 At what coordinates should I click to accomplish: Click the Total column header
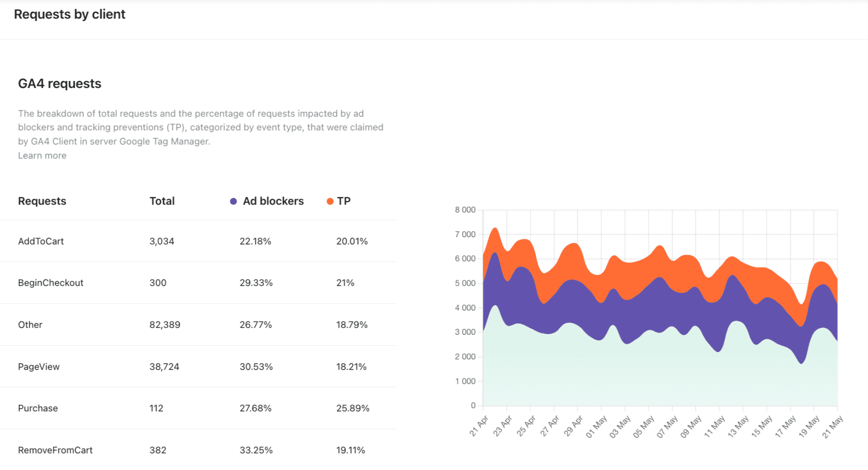click(x=162, y=201)
